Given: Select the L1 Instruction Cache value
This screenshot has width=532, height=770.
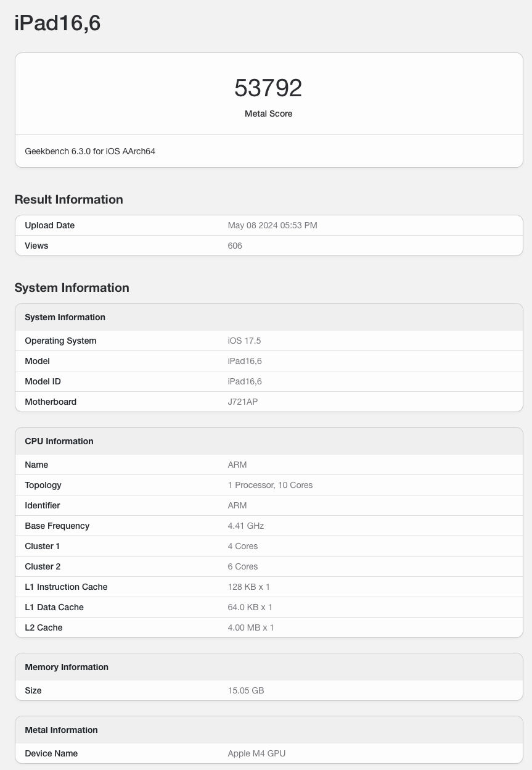Looking at the screenshot, I should (x=249, y=587).
